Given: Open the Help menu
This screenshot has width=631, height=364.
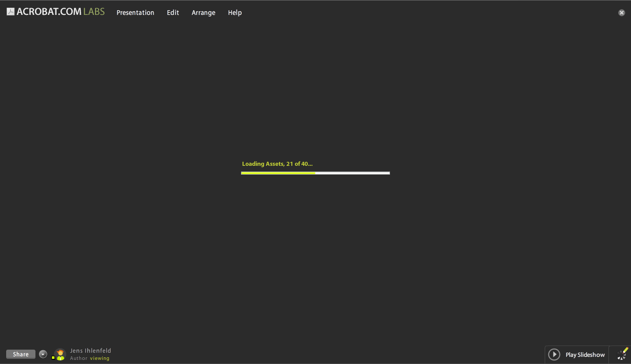Looking at the screenshot, I should pyautogui.click(x=235, y=12).
